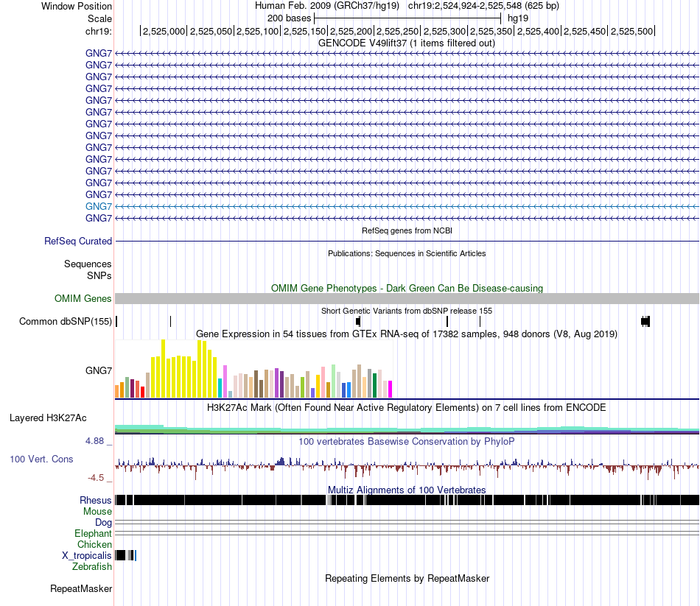Viewport: 700px width, 606px height.
Task: Click the RepeatMasker track label
Action: coord(81,589)
